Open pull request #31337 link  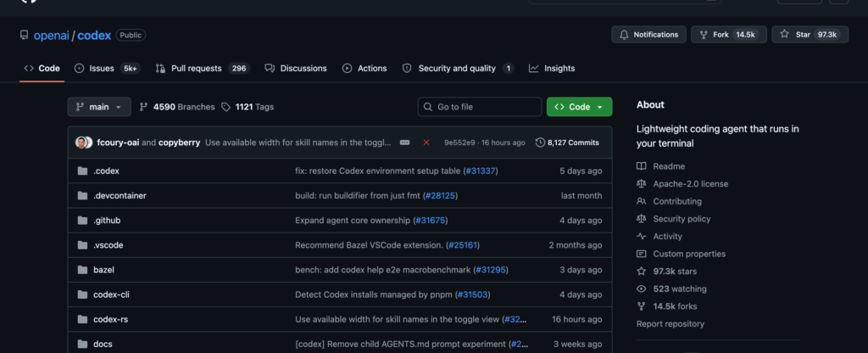481,171
